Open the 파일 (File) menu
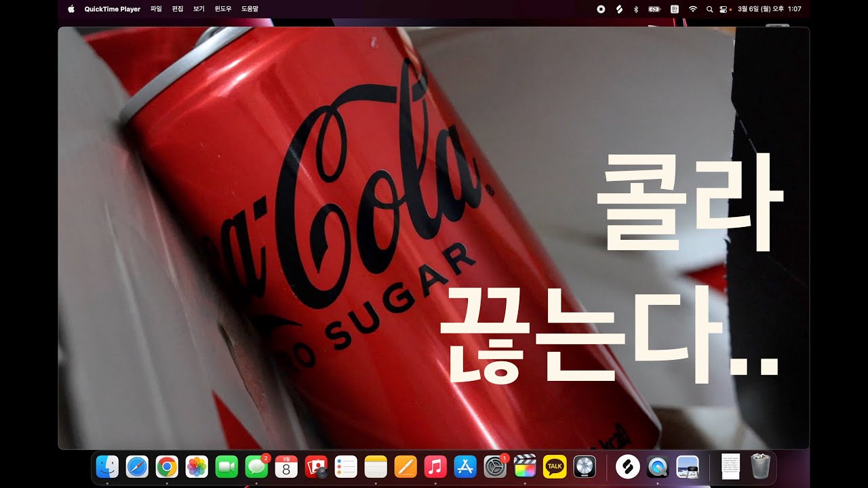 (156, 9)
